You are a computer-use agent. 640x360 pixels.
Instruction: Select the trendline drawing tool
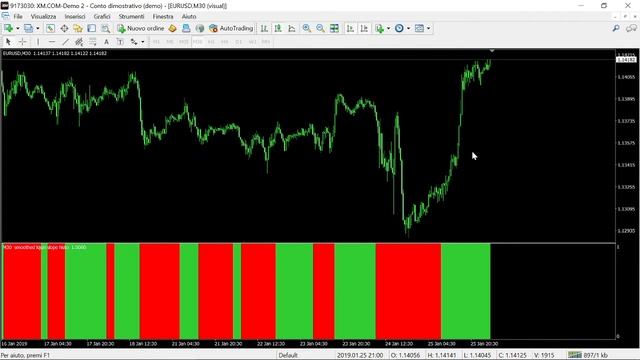(x=65, y=42)
